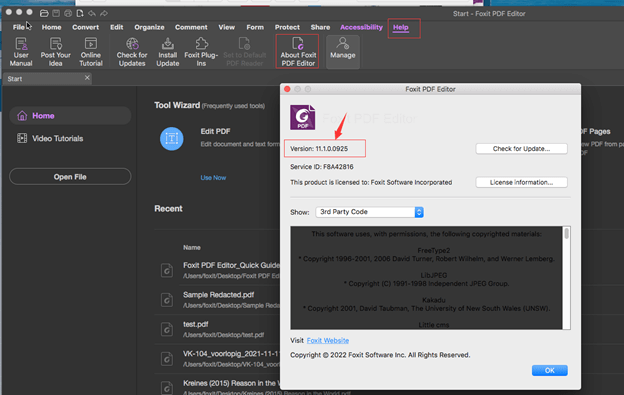This screenshot has width=624, height=395.
Task: Switch to the Form tab
Action: pos(255,27)
